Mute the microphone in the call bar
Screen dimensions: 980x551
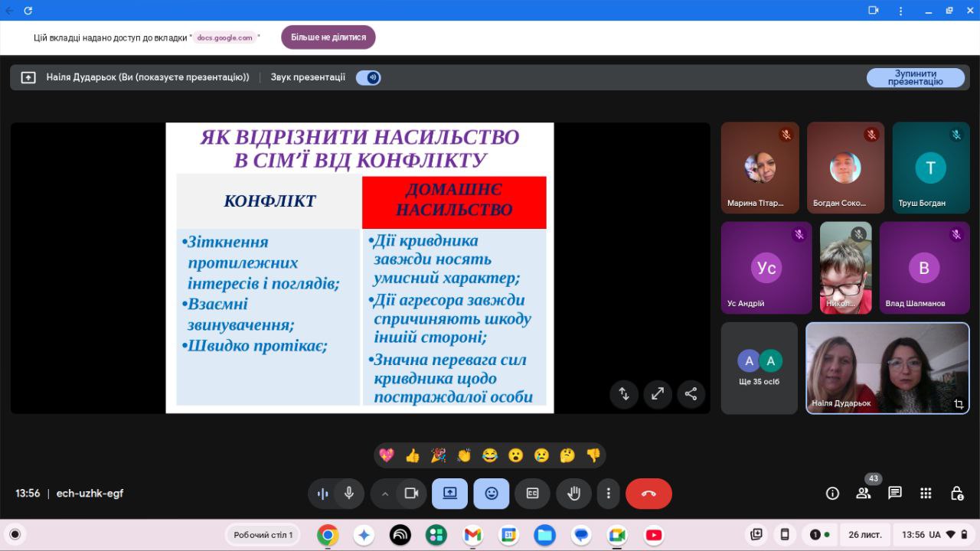pos(349,494)
